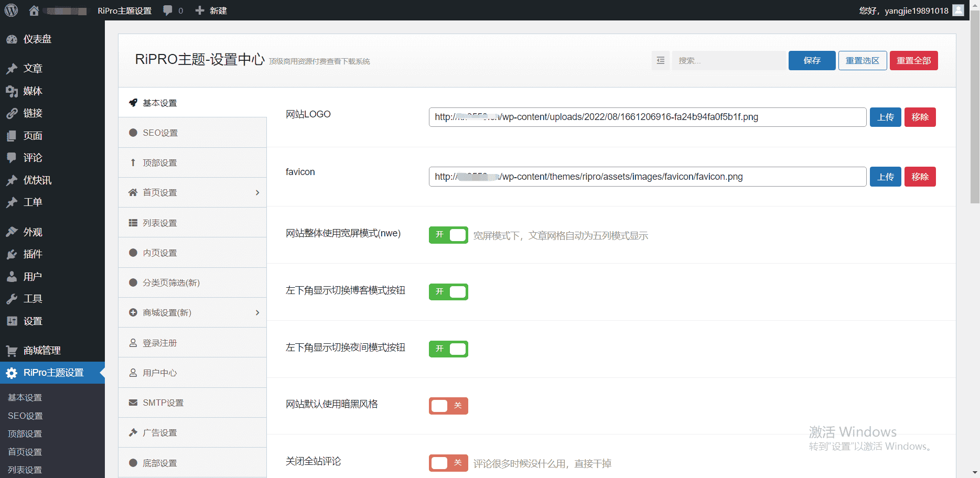Open RiPro主题设置 in admin bar

pyautogui.click(x=124, y=10)
